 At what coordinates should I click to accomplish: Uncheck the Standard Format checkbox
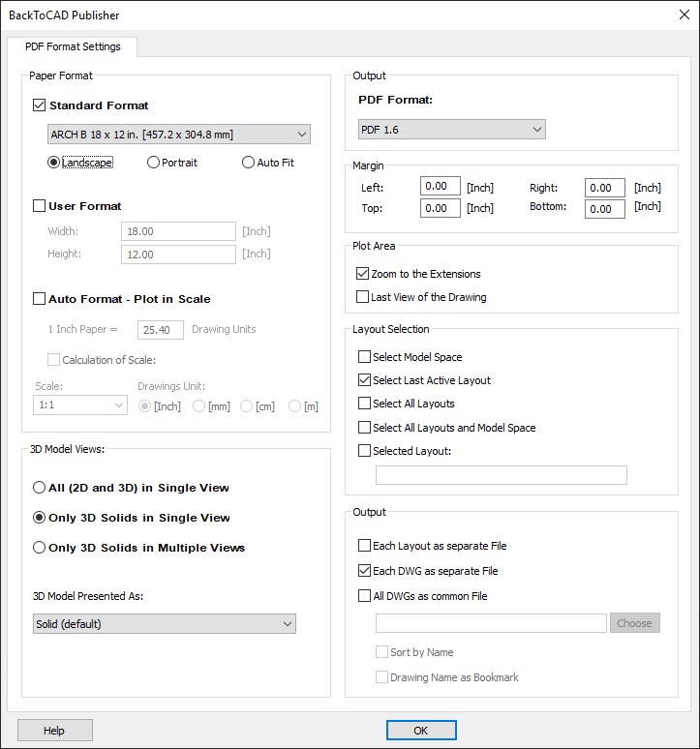(x=39, y=105)
